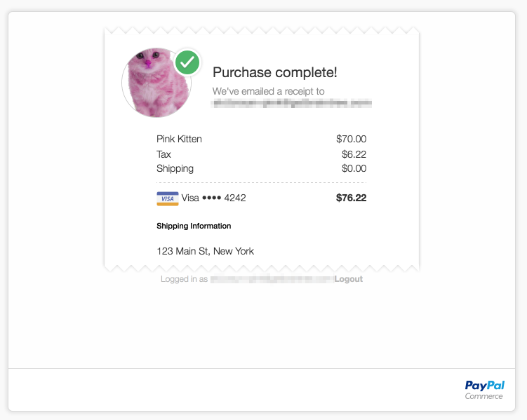Click the Visa 4242 card text
The image size is (527, 420).
point(214,198)
